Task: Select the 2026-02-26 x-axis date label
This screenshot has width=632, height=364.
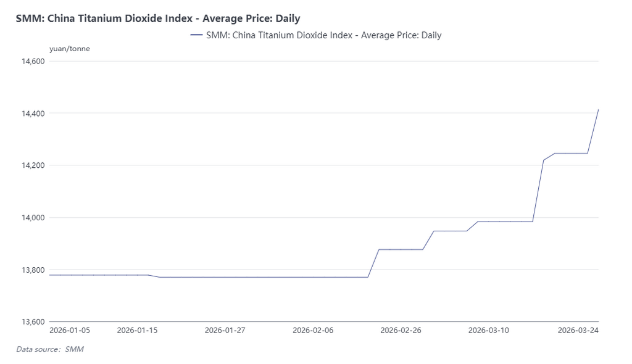Action: [401, 330]
